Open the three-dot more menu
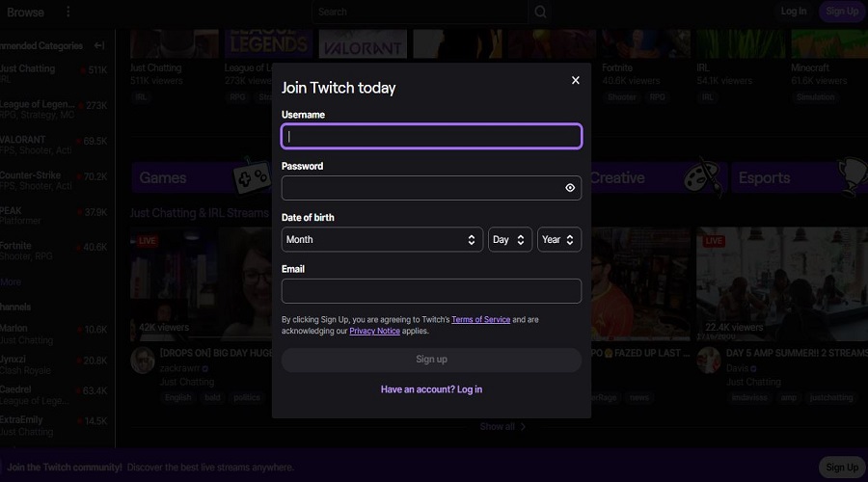868x482 pixels. 68,12
